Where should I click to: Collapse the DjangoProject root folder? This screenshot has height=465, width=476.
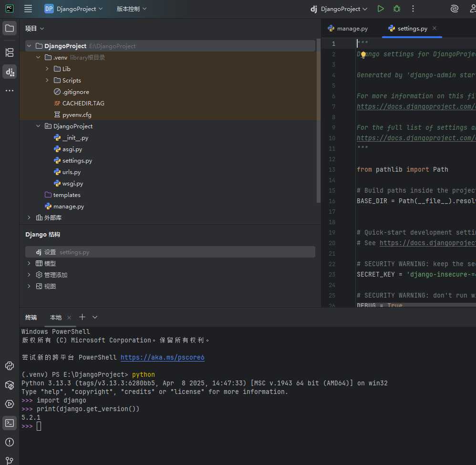[29, 46]
